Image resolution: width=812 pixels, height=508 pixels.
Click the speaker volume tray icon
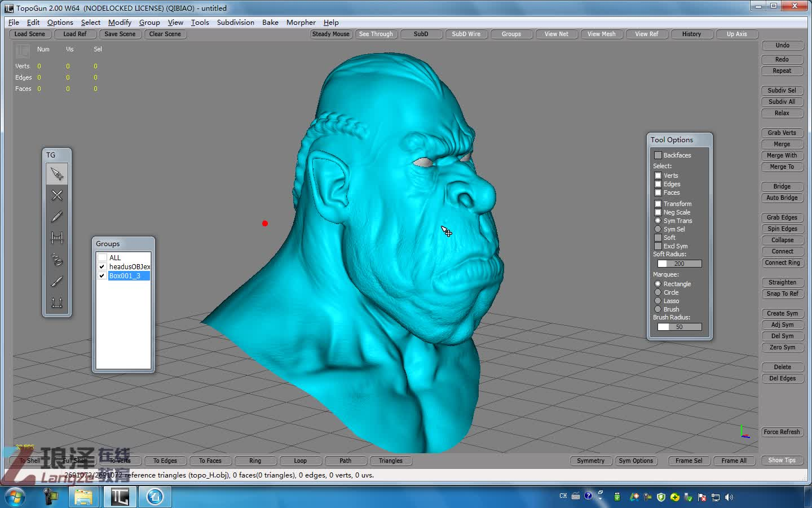click(729, 497)
